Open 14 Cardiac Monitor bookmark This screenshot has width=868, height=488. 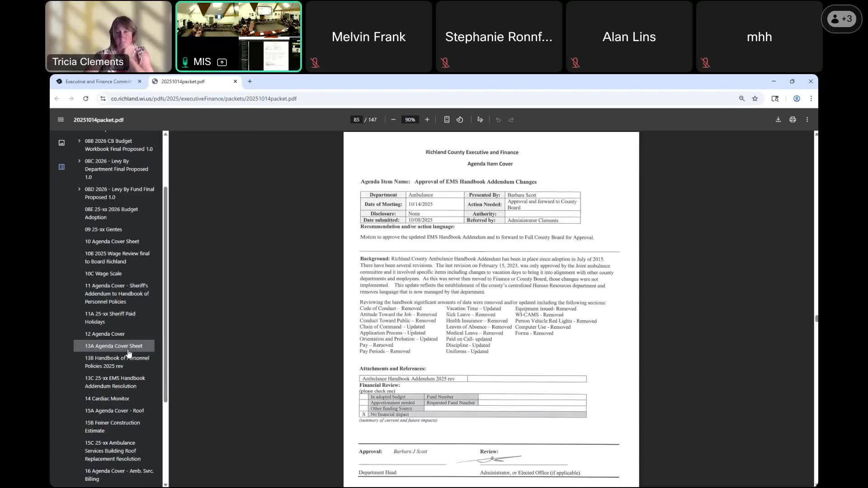pyautogui.click(x=107, y=399)
